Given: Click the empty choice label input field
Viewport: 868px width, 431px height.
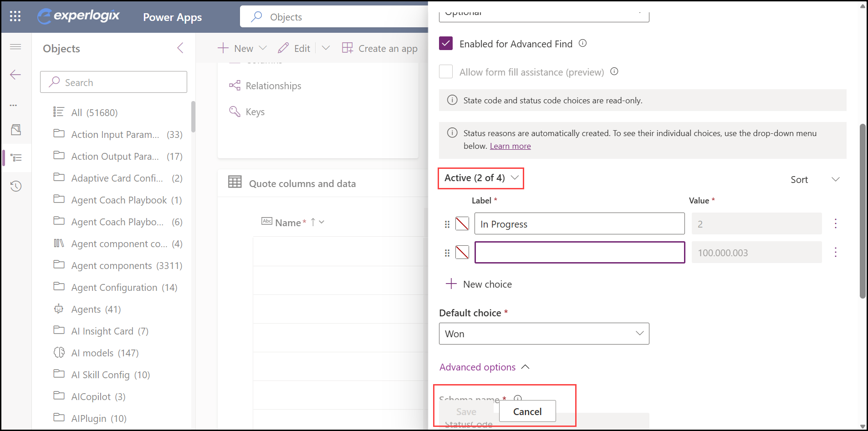Looking at the screenshot, I should [x=580, y=252].
